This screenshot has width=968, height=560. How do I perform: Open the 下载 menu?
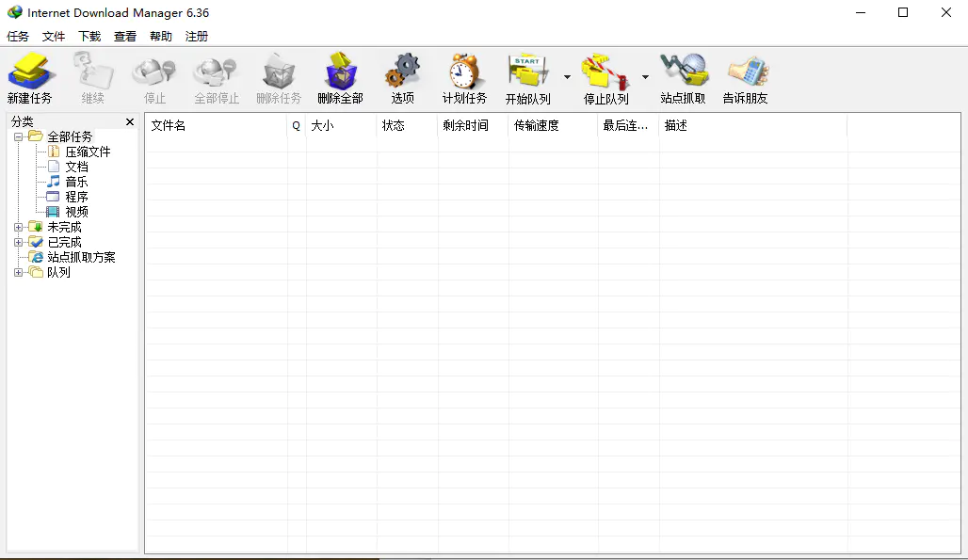89,37
